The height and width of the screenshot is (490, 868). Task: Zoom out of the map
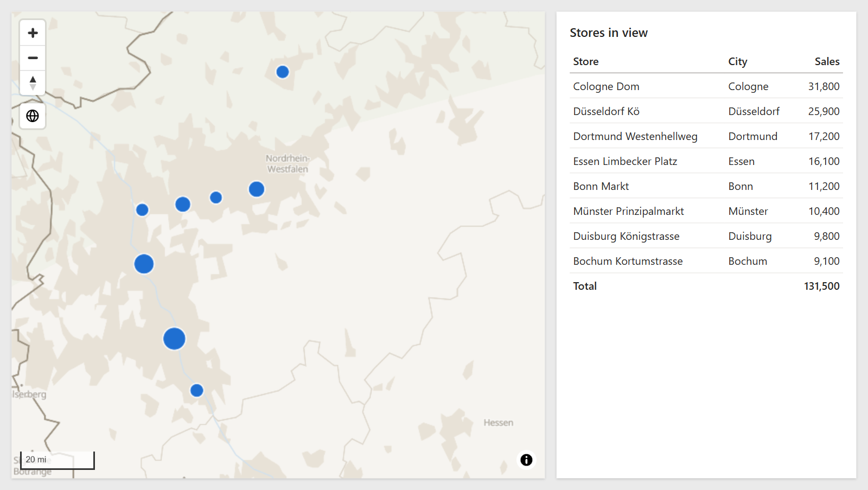(x=33, y=58)
